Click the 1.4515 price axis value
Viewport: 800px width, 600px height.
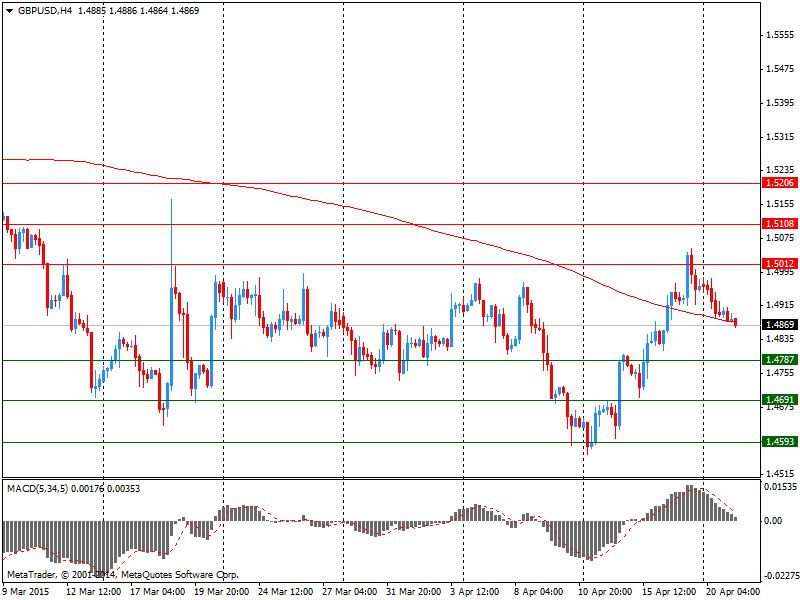pyautogui.click(x=781, y=474)
